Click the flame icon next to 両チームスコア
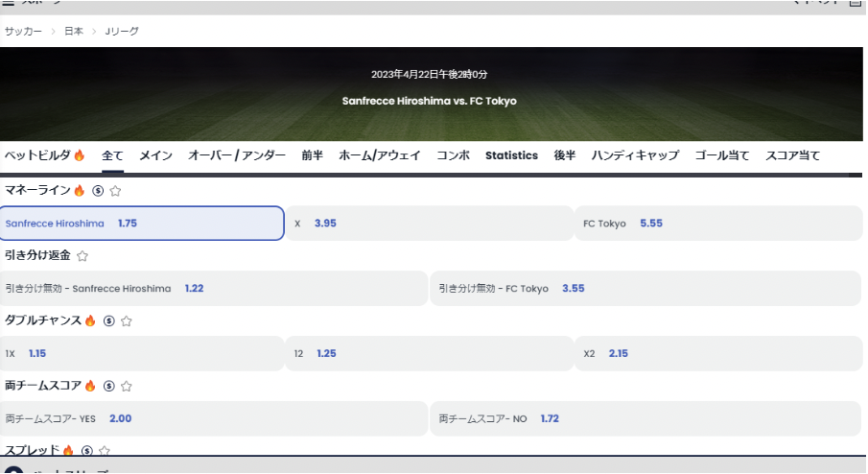This screenshot has width=868, height=474. pos(90,386)
